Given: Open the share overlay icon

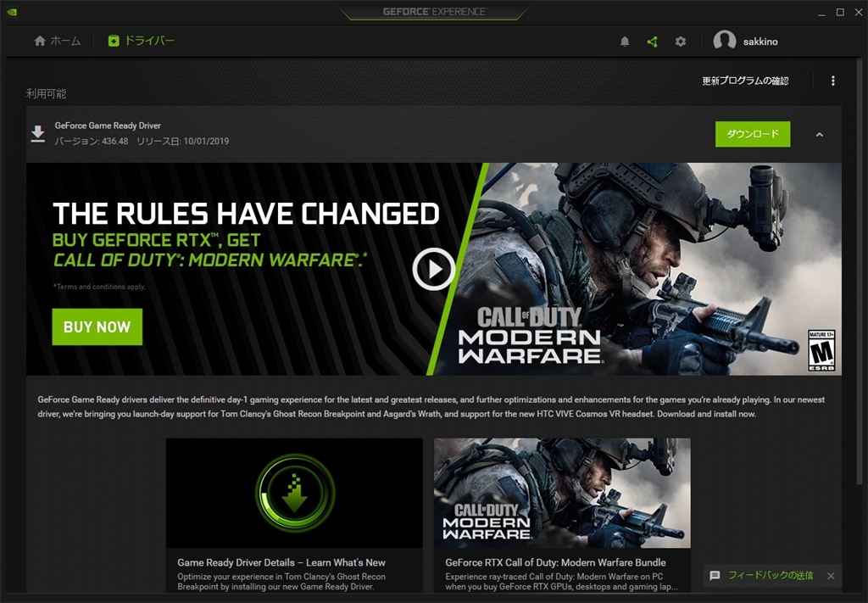Looking at the screenshot, I should click(652, 42).
